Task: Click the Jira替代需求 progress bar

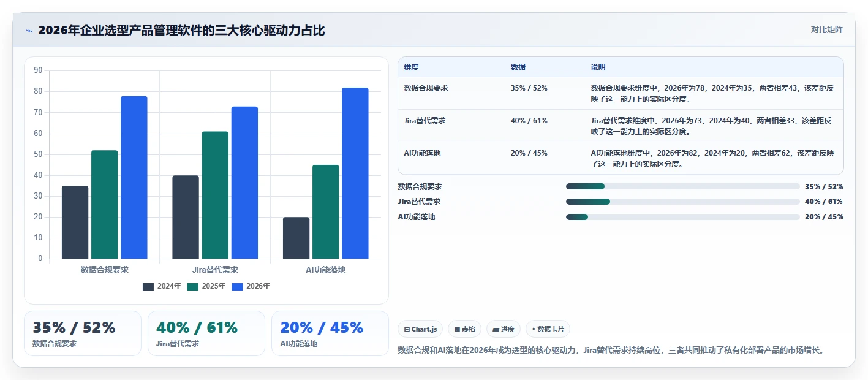Action: [683, 202]
